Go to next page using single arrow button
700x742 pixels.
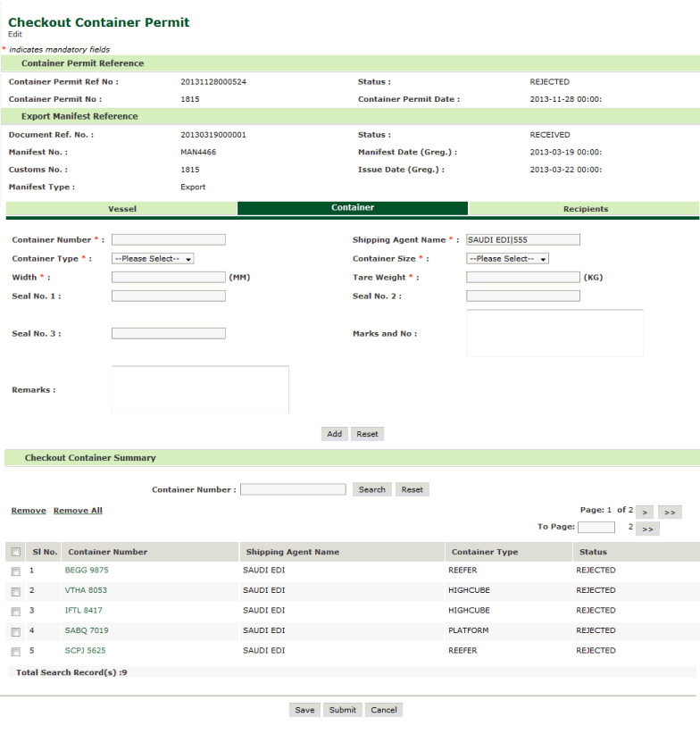(647, 511)
